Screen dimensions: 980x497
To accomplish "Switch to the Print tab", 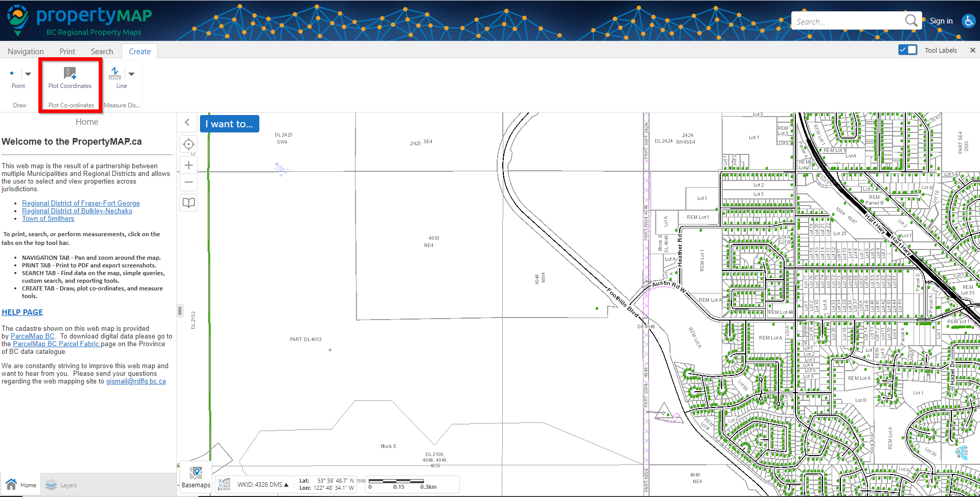I will pos(67,51).
